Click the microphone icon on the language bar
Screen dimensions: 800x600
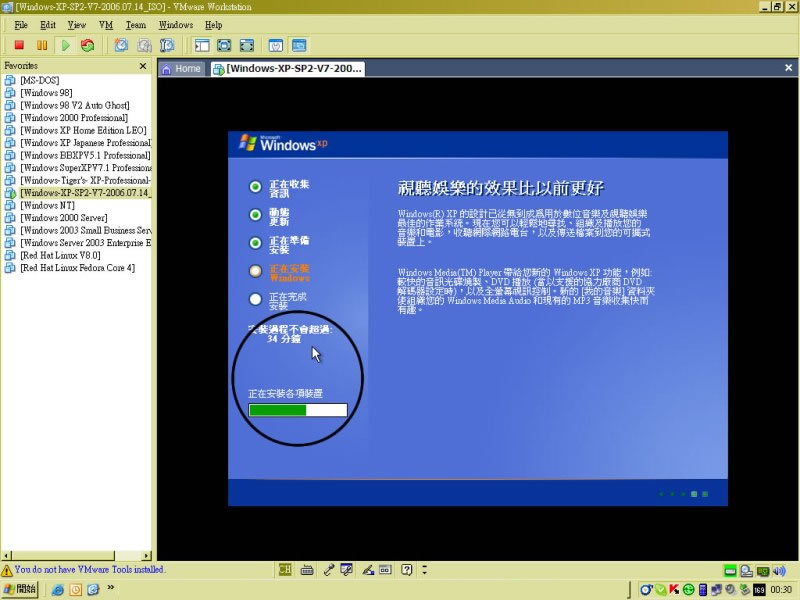tap(329, 569)
